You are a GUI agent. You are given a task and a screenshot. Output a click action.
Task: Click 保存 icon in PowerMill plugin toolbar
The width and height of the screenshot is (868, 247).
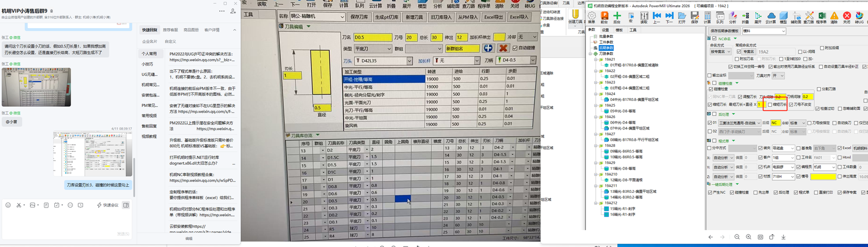694,17
